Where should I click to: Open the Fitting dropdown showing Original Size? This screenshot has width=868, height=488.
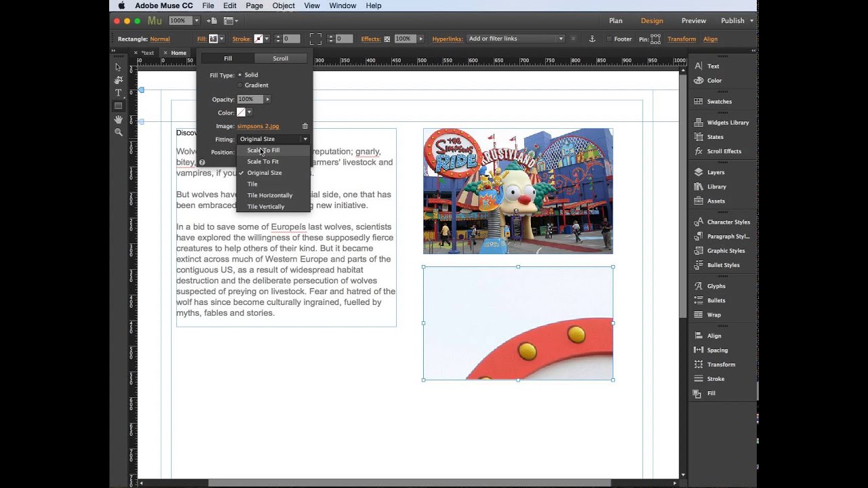(273, 139)
